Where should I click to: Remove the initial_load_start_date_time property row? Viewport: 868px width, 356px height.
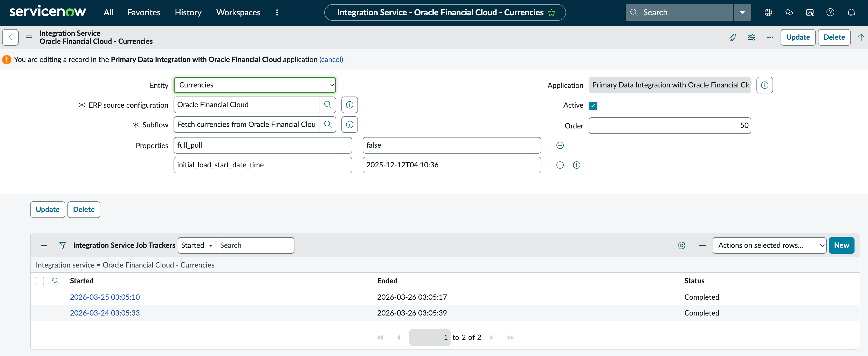(560, 165)
